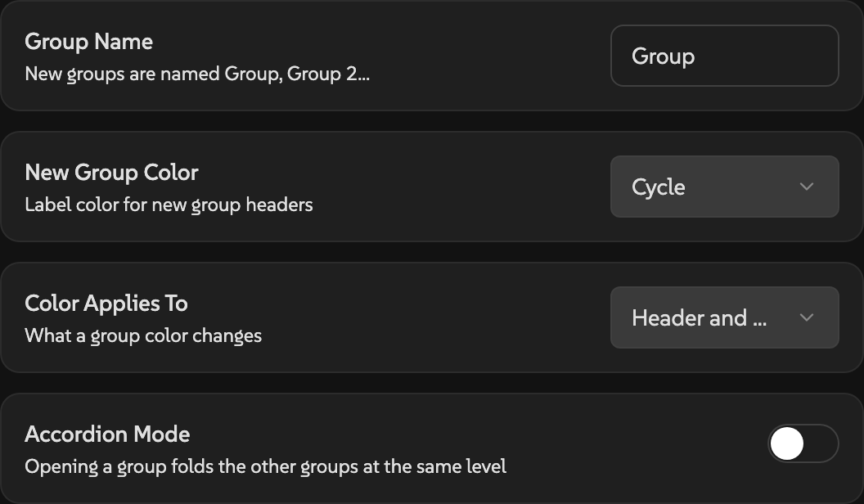Click the 'Accordion Mode' title

point(107,434)
